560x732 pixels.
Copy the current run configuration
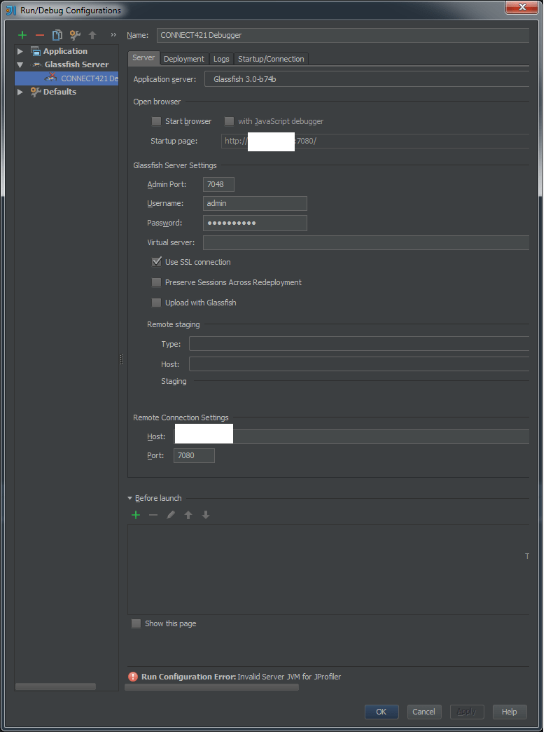pos(57,35)
